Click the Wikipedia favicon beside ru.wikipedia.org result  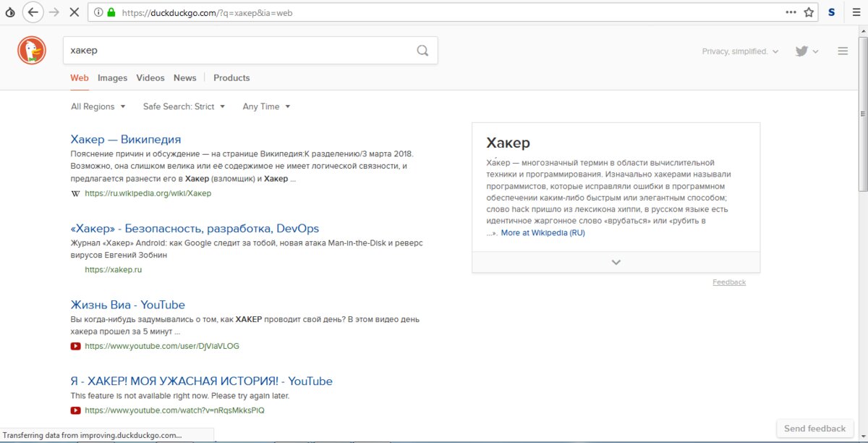(75, 193)
